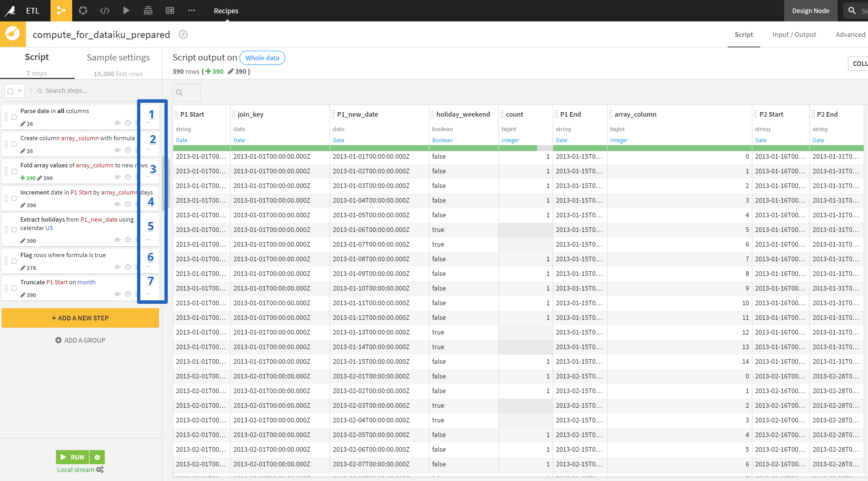Screen dimensions: 868x481
Task: Click the Whole data button
Action: click(x=262, y=58)
